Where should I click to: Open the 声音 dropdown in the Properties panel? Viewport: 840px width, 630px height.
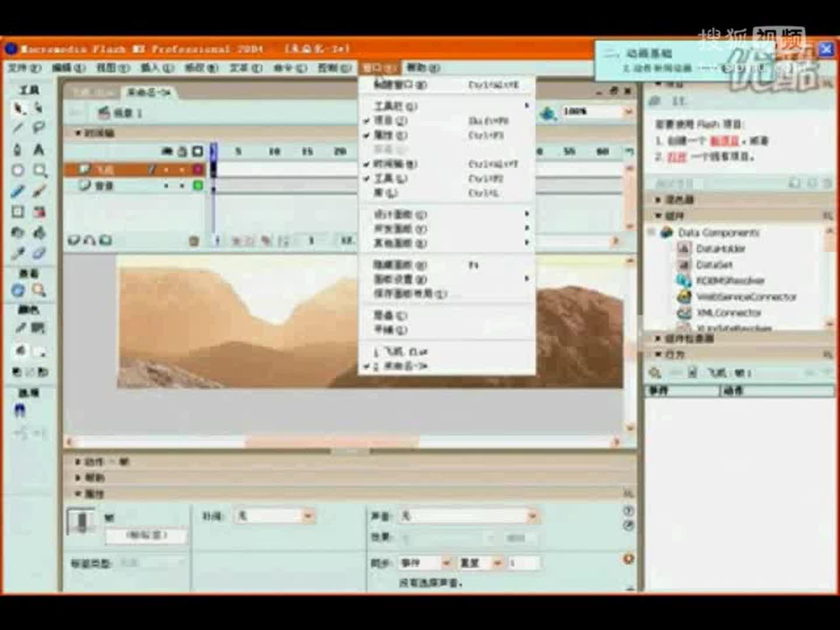point(531,516)
